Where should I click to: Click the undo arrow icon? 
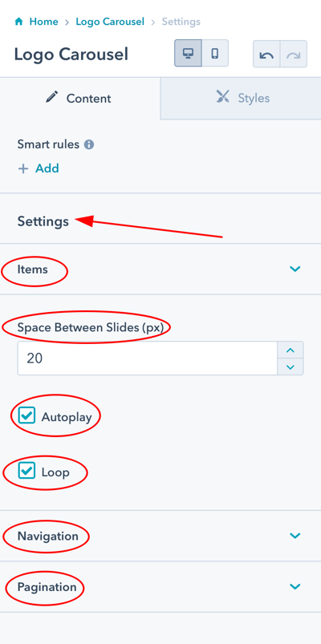266,54
